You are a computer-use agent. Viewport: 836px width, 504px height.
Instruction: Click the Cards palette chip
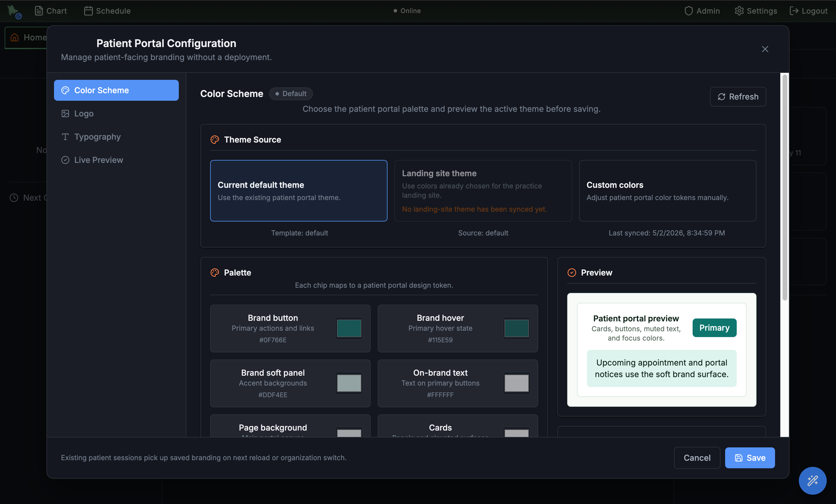(x=457, y=426)
